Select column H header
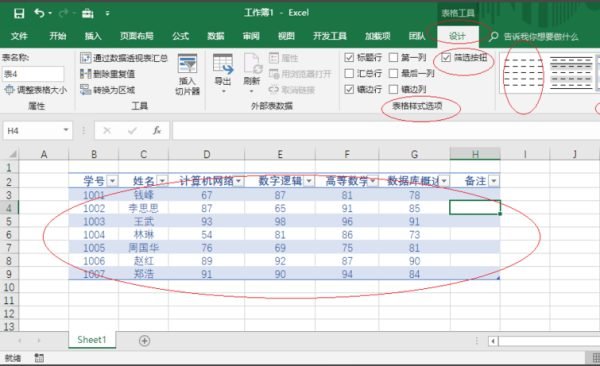Viewport: 600px width, 366px height. 475,154
